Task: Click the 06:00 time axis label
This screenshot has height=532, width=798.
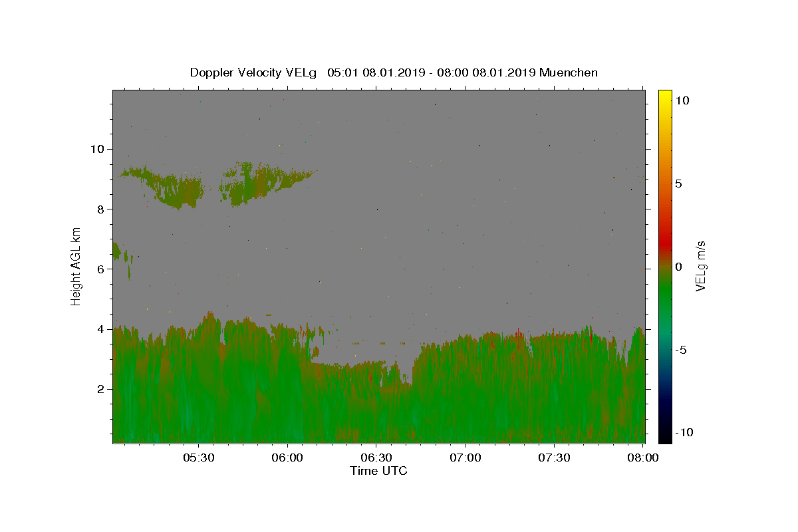Action: coord(288,458)
